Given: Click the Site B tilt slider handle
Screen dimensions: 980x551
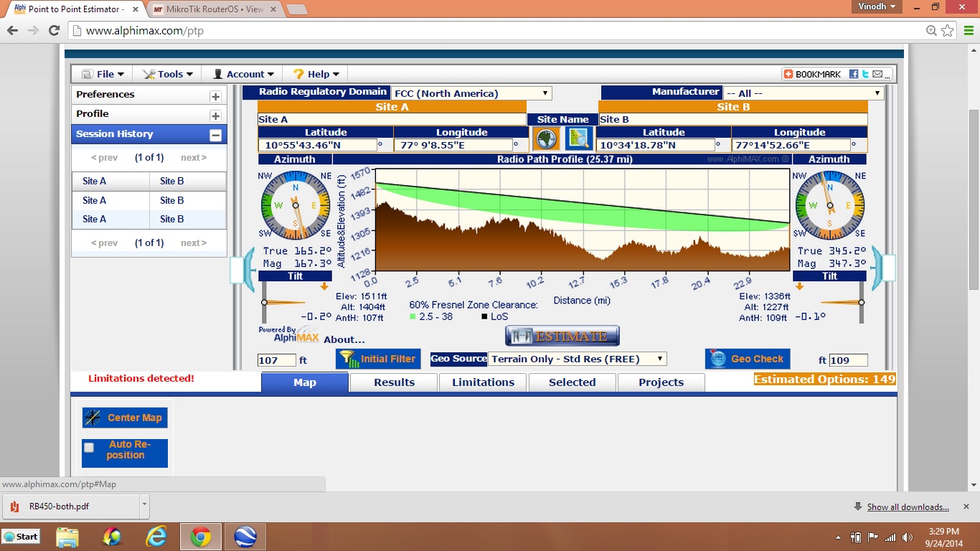Looking at the screenshot, I should pyautogui.click(x=861, y=302).
